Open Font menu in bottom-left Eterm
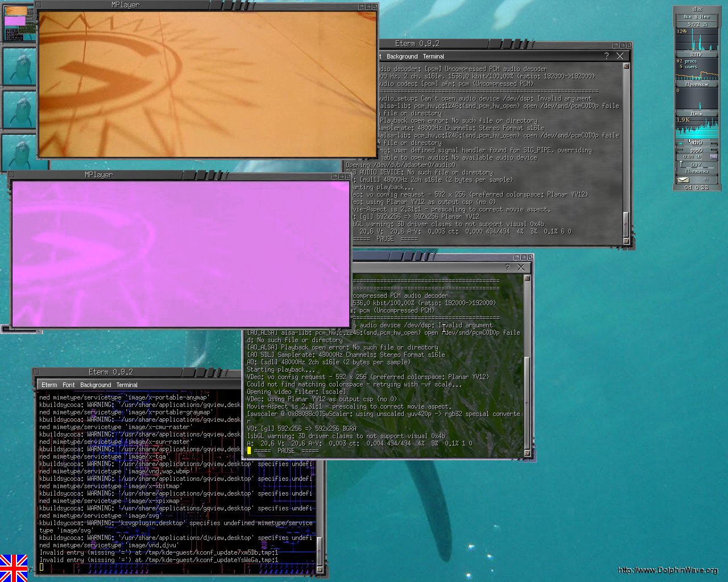728x582 pixels. coord(69,385)
